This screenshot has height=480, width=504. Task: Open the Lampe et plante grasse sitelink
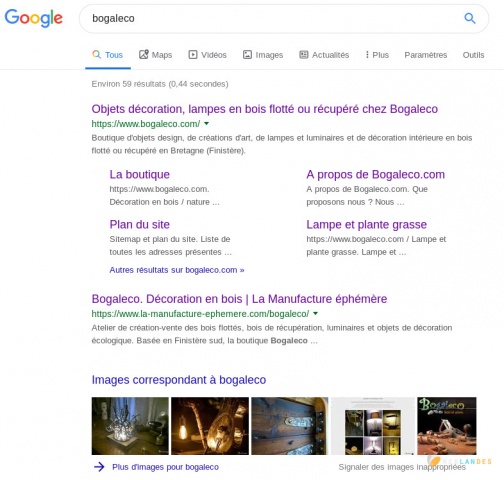(x=366, y=225)
